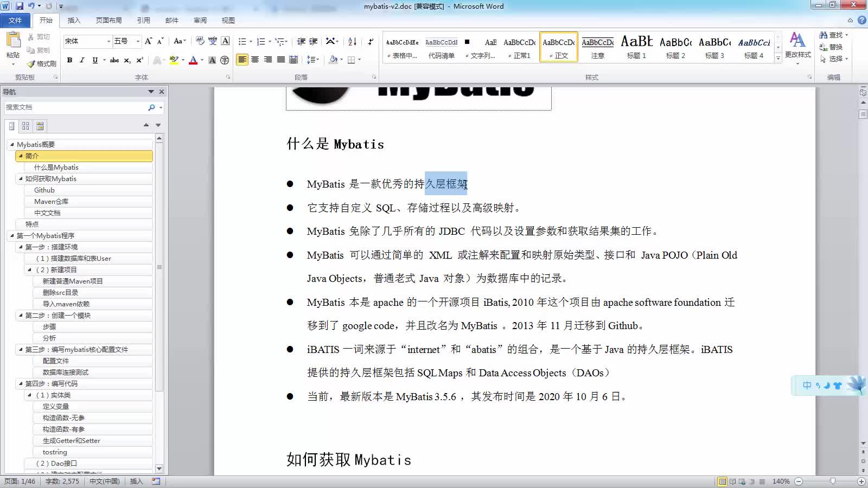Toggle Bold formatting
The image size is (868, 488).
[x=69, y=60]
